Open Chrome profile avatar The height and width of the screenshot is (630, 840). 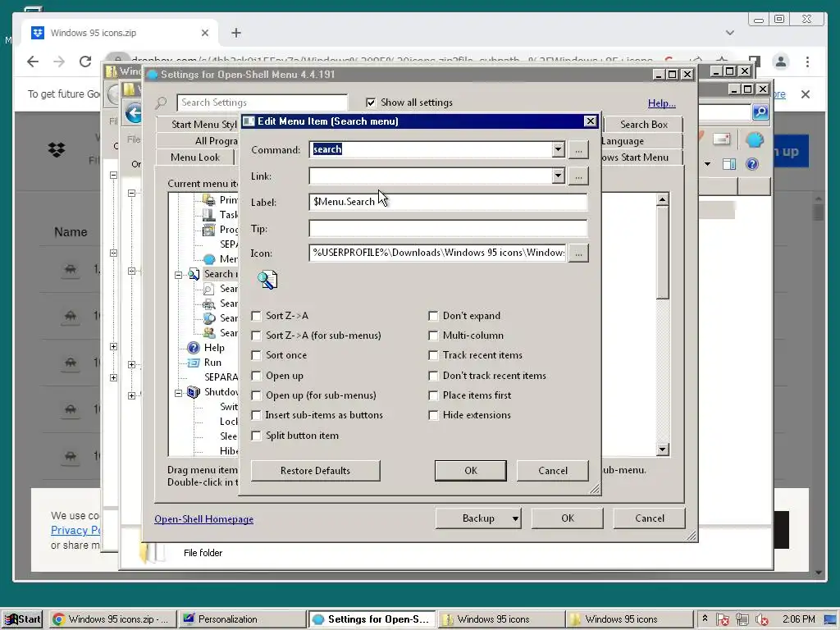click(x=781, y=62)
